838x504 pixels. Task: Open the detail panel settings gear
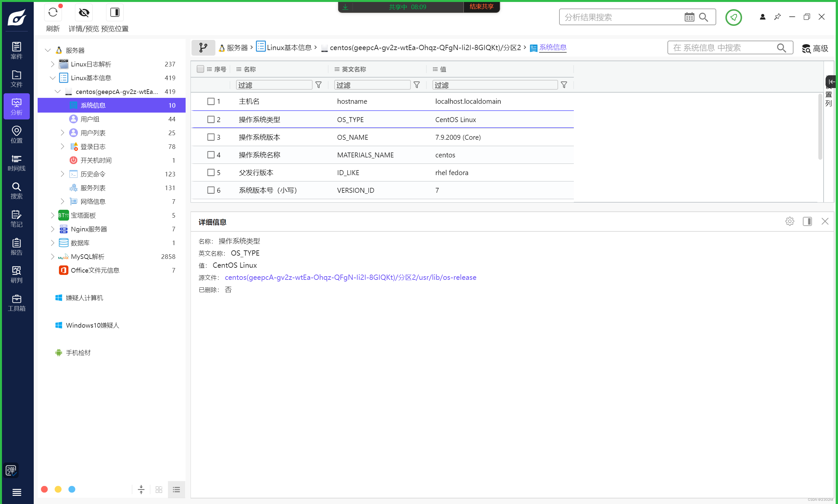click(x=790, y=222)
